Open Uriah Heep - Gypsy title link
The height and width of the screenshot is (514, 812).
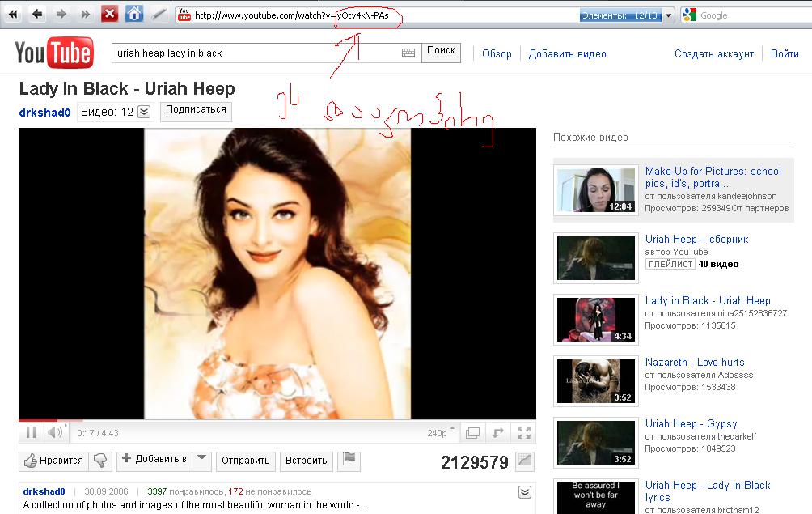(691, 424)
